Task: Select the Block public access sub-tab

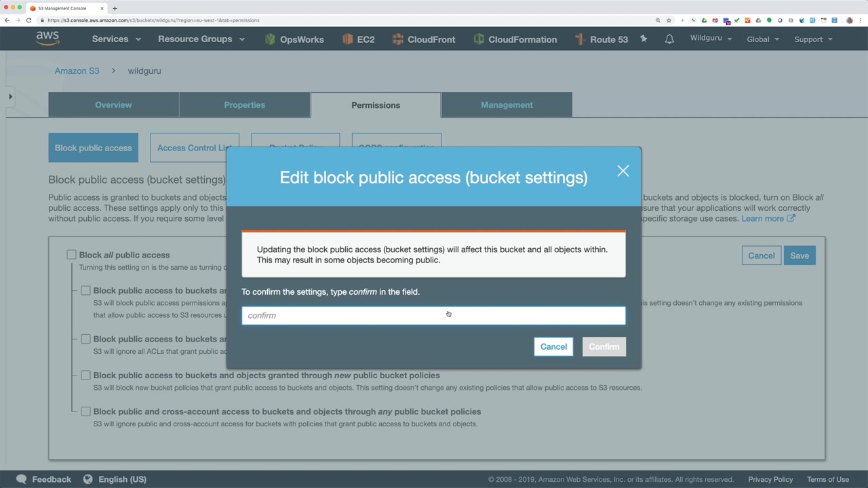Action: [93, 148]
